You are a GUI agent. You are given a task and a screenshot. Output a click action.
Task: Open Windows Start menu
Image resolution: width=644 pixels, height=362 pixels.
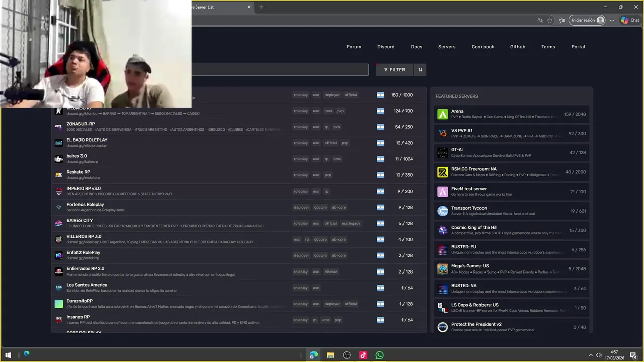8,355
